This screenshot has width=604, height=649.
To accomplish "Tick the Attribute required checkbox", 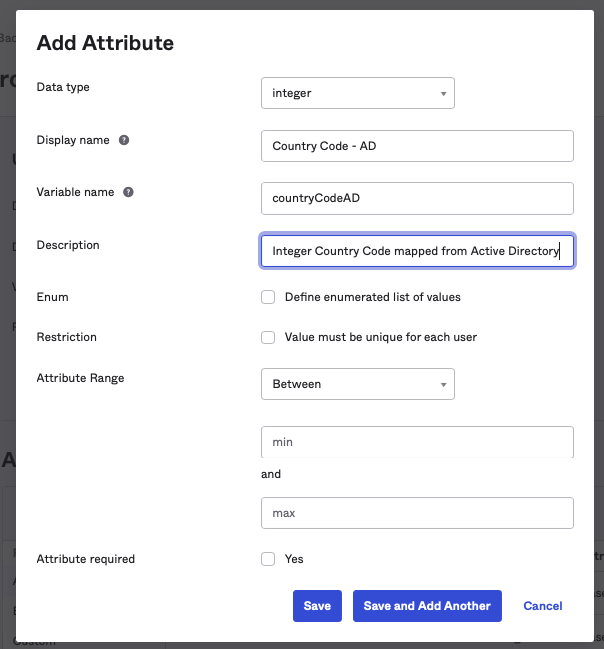I will point(268,559).
